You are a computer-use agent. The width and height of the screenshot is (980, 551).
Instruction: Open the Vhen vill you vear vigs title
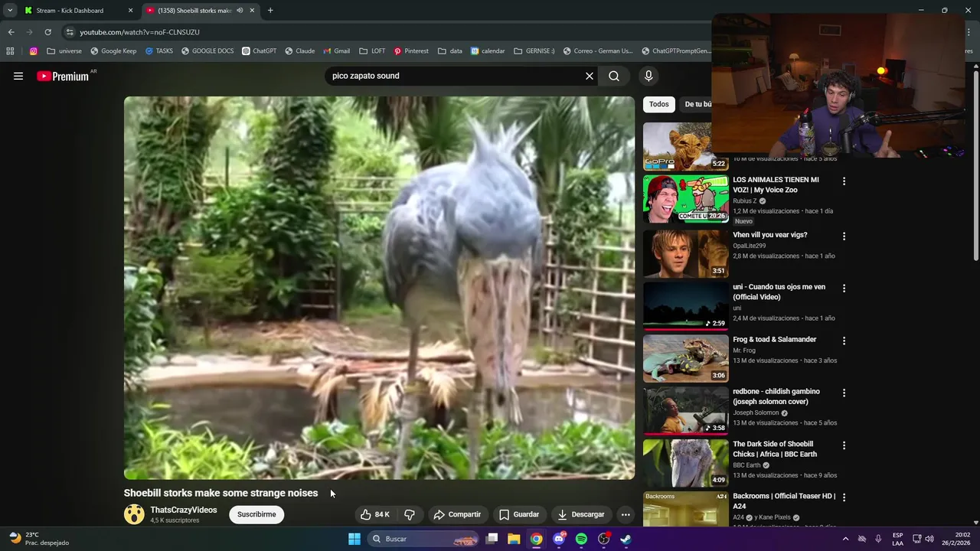click(769, 235)
